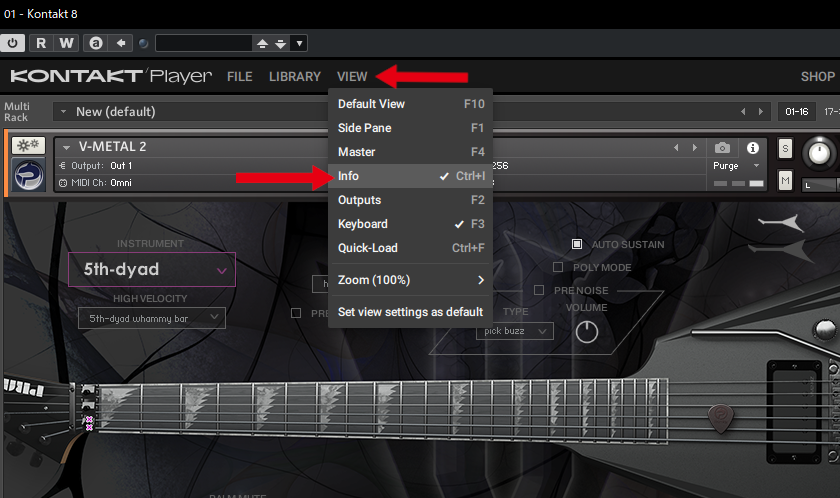Click the empty preset name field
The image size is (840, 498).
point(204,43)
